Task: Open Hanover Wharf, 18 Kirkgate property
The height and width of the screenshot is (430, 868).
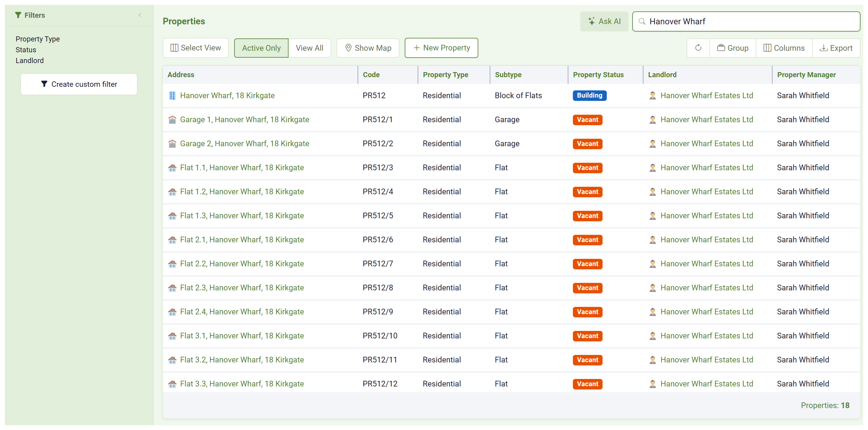Action: (228, 96)
